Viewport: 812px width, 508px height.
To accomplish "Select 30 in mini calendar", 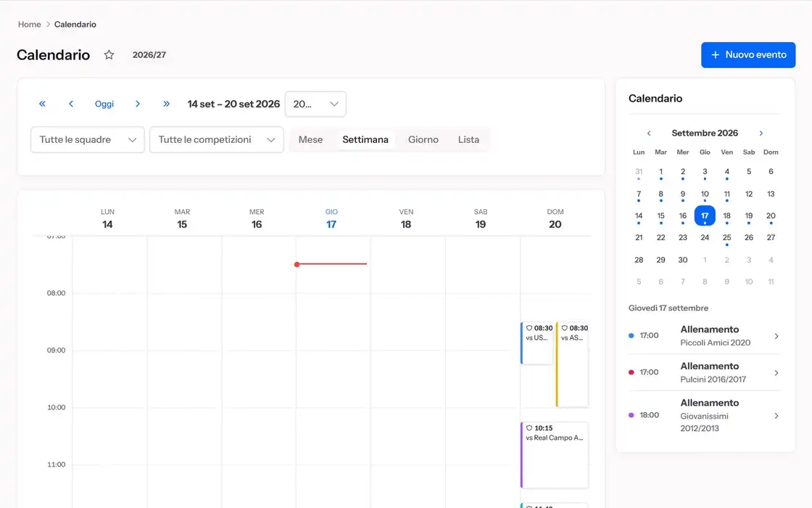I will tap(682, 260).
